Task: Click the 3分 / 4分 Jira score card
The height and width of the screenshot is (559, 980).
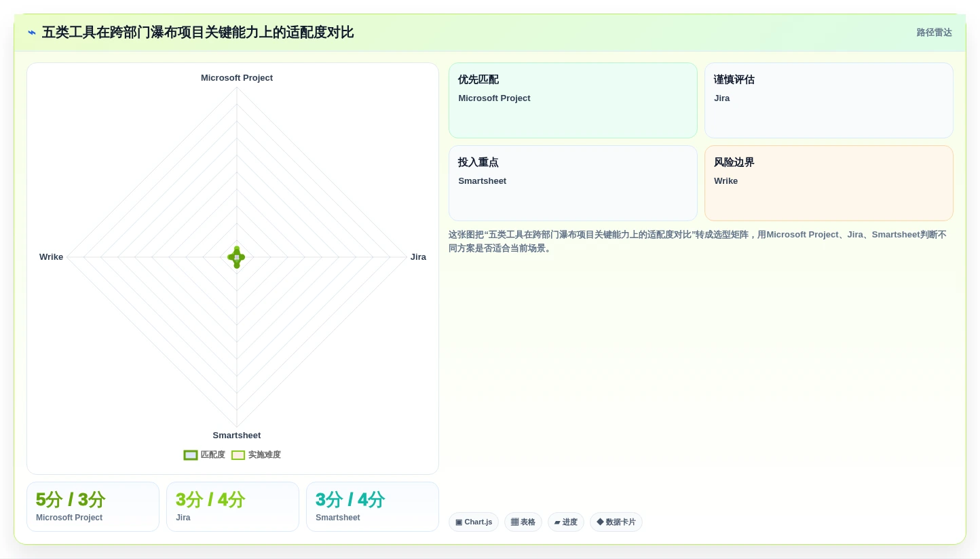Action: click(x=233, y=507)
